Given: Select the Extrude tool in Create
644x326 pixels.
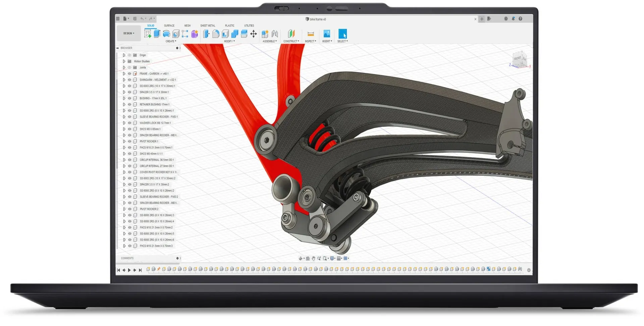Looking at the screenshot, I should pyautogui.click(x=157, y=34).
